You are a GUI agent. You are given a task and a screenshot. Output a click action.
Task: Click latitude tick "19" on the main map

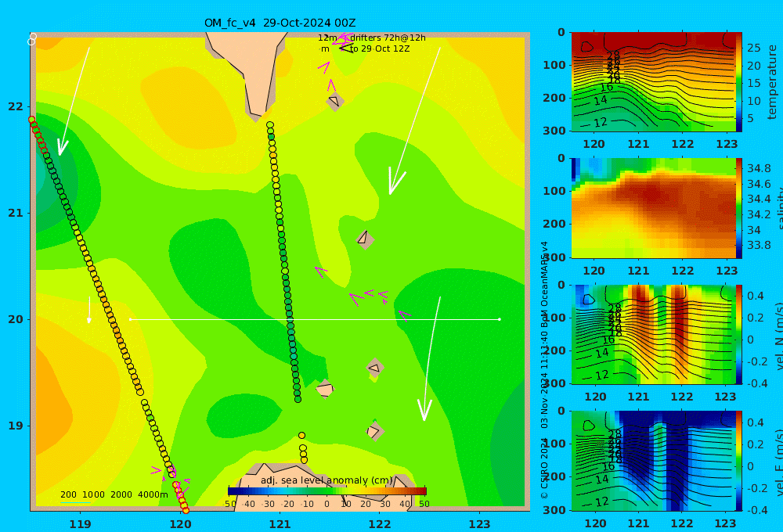tap(16, 426)
